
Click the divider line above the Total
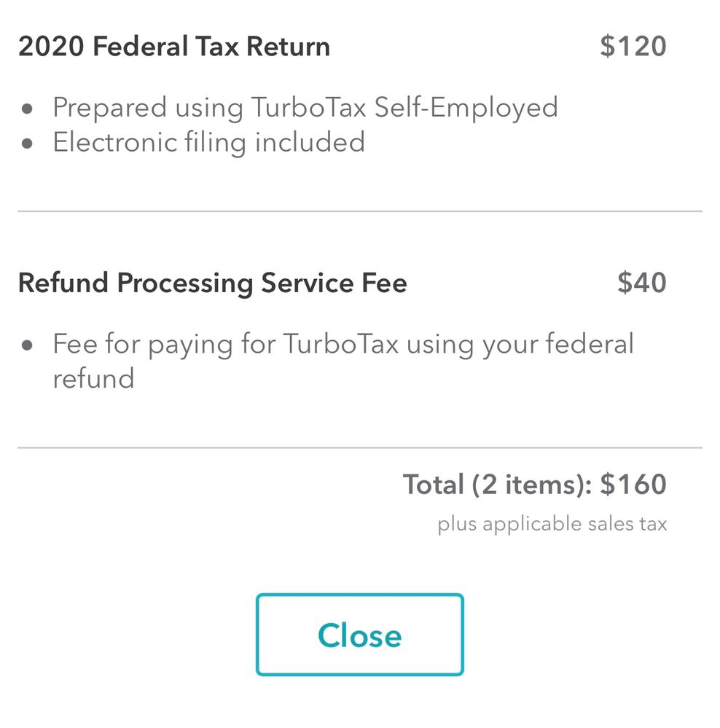point(359,447)
